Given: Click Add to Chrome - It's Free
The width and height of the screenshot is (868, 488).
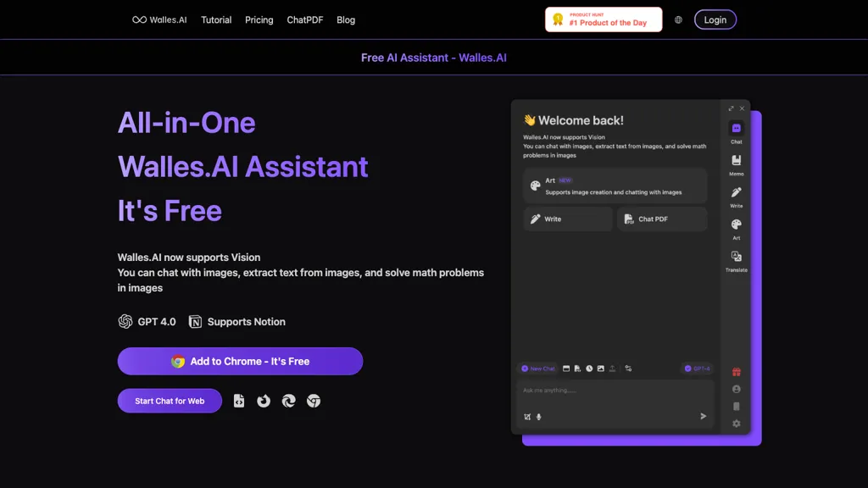Looking at the screenshot, I should click(x=240, y=361).
